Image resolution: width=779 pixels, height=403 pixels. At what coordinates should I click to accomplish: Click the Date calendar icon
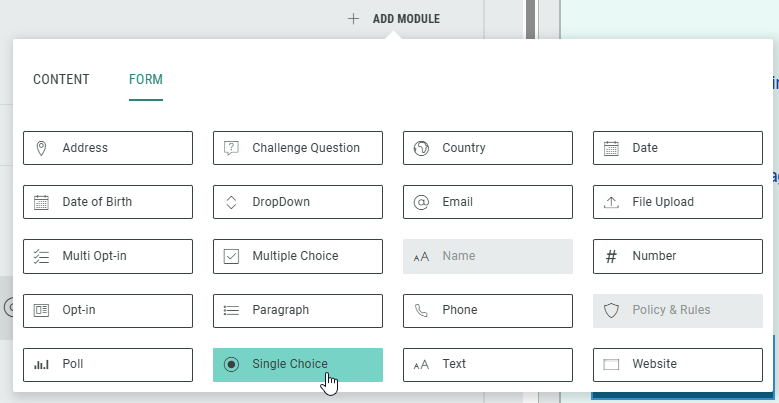[611, 148]
